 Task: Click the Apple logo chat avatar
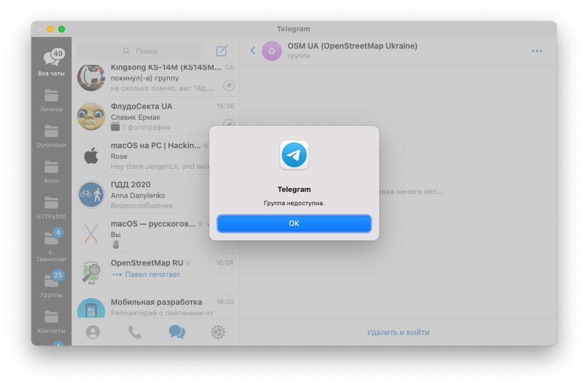91,155
